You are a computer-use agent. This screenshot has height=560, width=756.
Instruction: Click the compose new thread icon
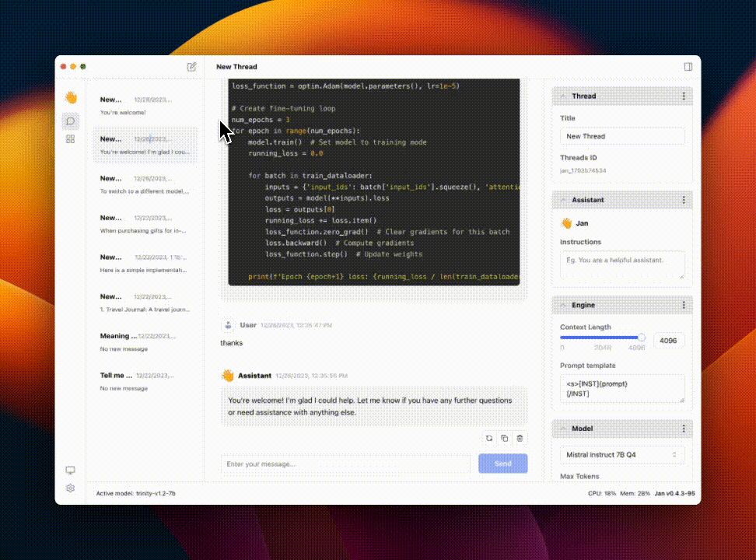pos(191,67)
